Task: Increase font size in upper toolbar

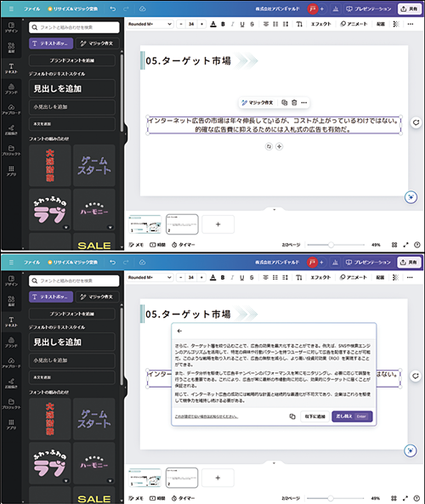Action: tap(201, 24)
